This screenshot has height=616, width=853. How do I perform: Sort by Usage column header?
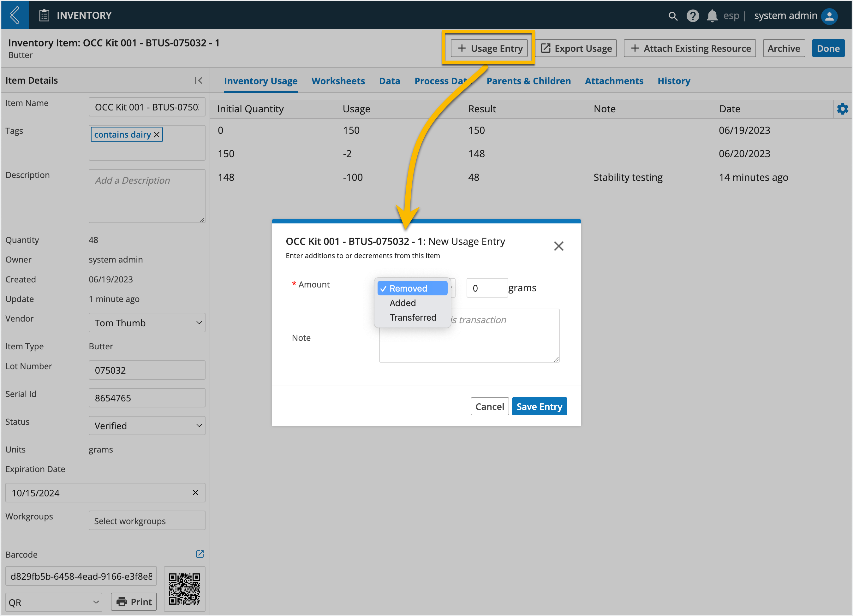coord(356,109)
